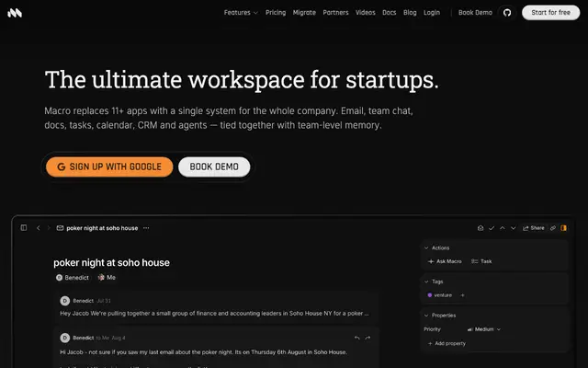This screenshot has width=588, height=368.
Task: Open the Partners page
Action: tap(335, 13)
